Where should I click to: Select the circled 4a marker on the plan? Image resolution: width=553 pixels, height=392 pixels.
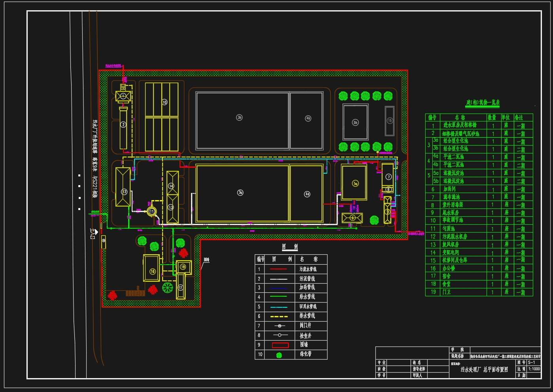pyautogui.click(x=307, y=194)
